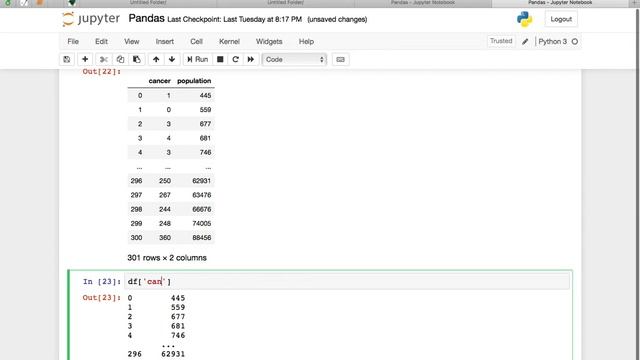Screen dimensions: 640x360
Task: Click population value 88456 in table
Action: 202,238
